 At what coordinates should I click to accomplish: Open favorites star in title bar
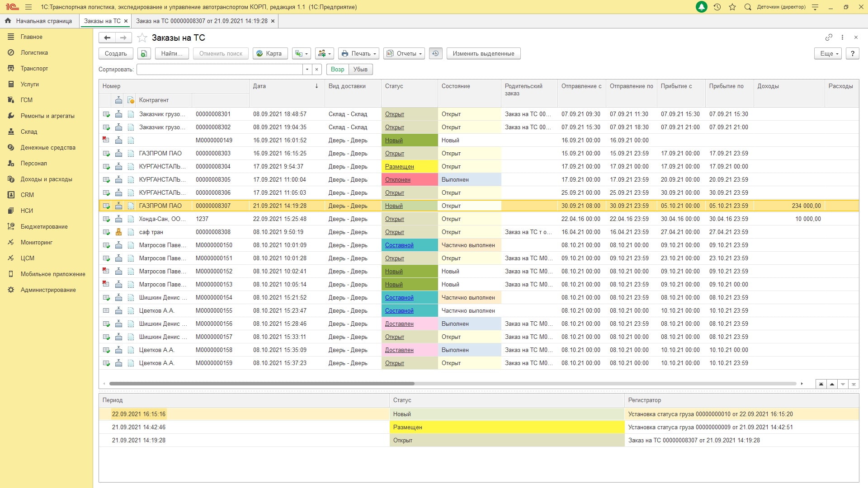tap(732, 7)
